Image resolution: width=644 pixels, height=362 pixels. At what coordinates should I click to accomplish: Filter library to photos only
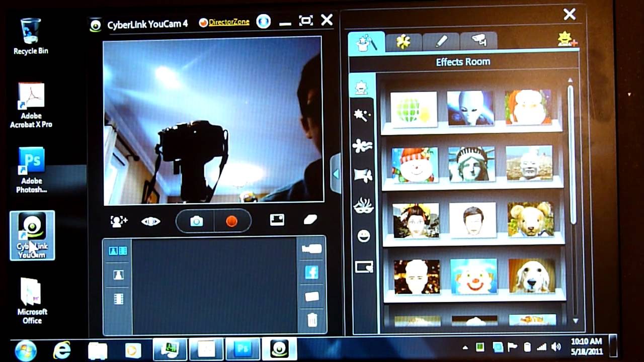(x=118, y=275)
